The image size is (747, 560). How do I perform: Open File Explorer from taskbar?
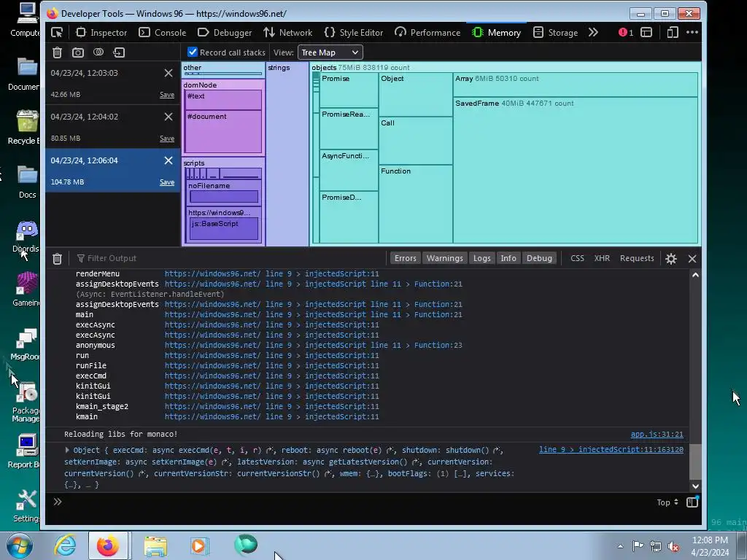click(156, 546)
